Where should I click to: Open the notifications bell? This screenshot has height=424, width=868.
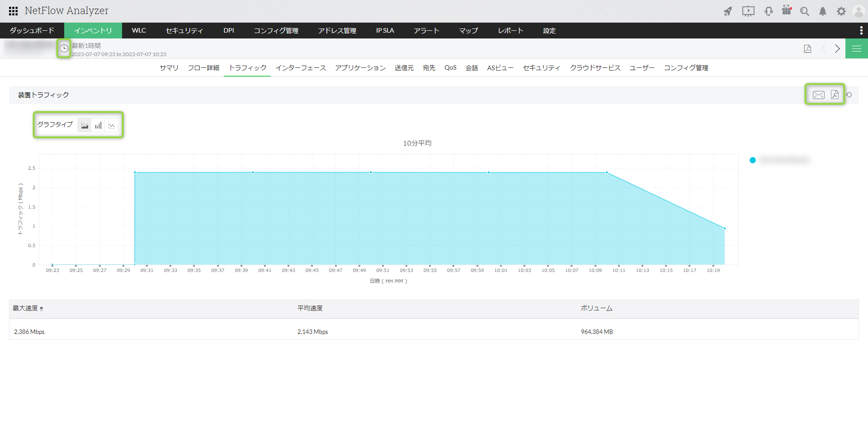coord(823,11)
